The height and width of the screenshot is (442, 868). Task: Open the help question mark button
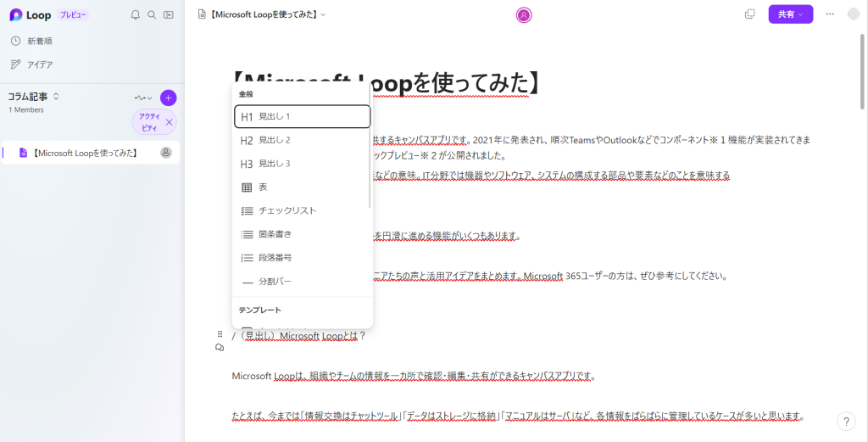(846, 421)
